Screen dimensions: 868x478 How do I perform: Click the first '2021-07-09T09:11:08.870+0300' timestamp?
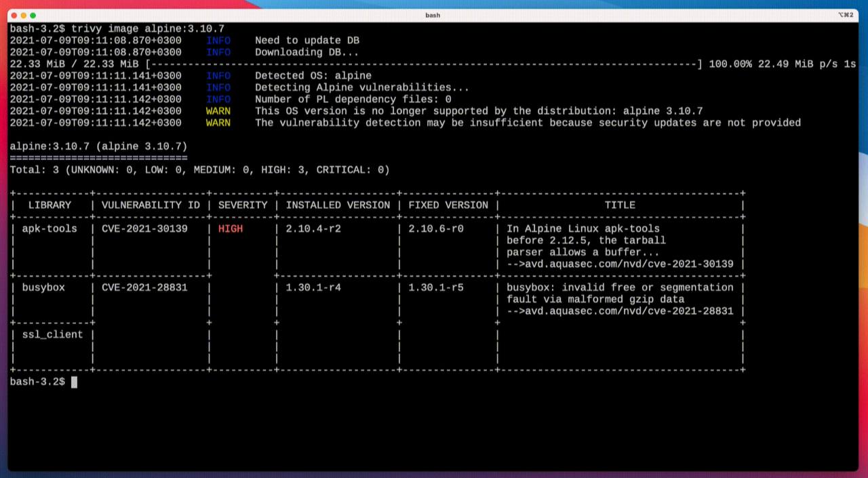point(96,41)
